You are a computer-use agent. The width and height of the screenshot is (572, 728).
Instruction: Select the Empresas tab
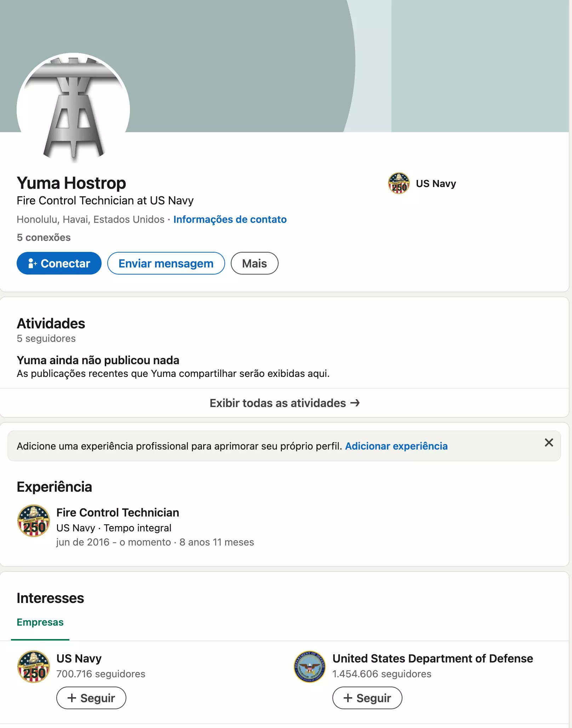point(40,622)
